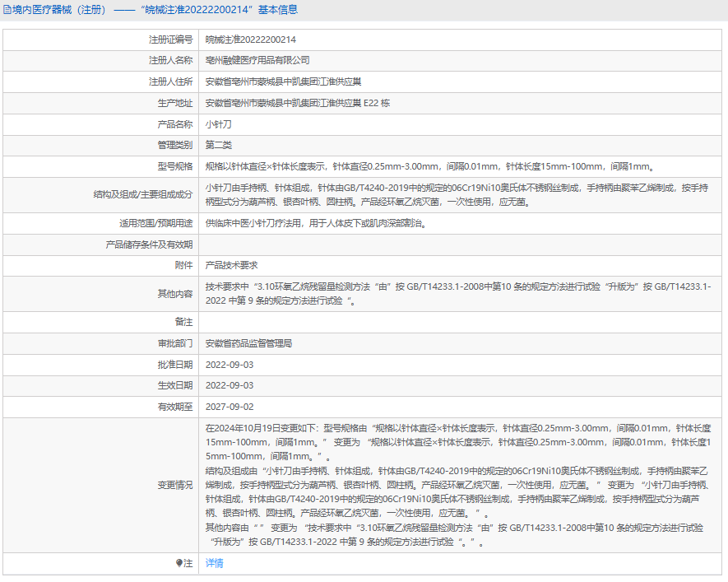The width and height of the screenshot is (728, 582).
Task: Click the company name 亳州融健医疗用品有限公司
Action: coord(257,60)
